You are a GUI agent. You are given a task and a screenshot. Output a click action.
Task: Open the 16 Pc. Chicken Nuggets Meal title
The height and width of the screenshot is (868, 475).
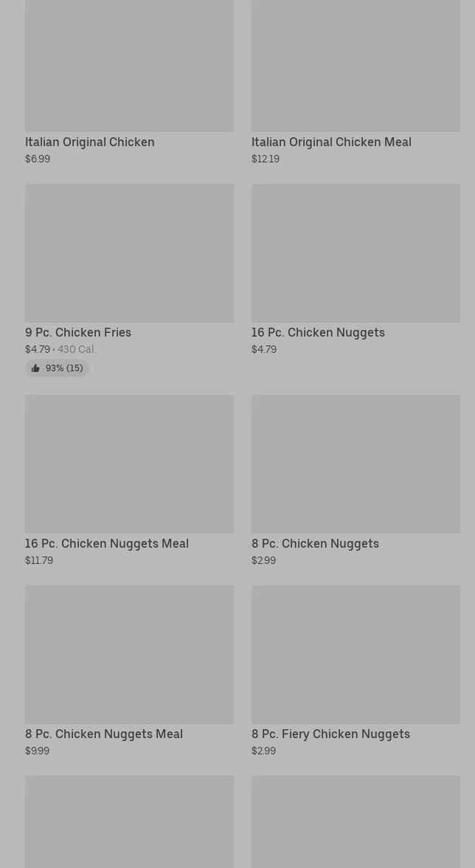pyautogui.click(x=107, y=543)
